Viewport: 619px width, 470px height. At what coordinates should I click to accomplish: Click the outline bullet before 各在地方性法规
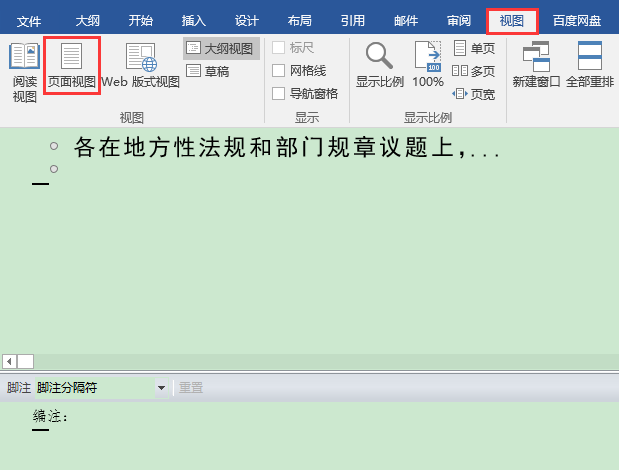[x=54, y=146]
